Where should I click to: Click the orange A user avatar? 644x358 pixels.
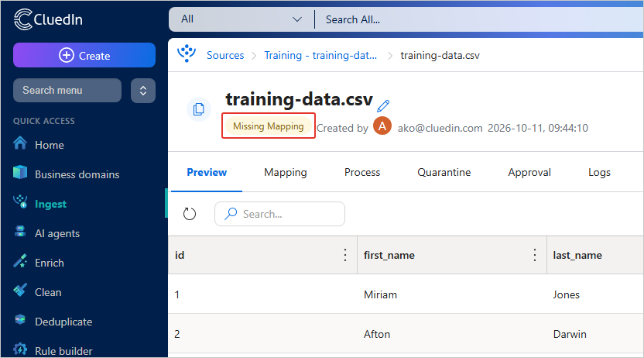pyautogui.click(x=382, y=126)
